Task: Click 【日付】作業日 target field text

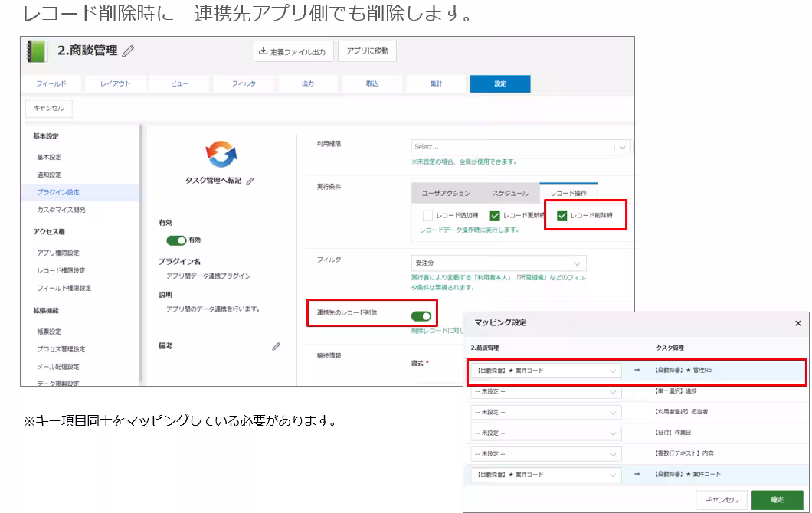Action: (672, 433)
